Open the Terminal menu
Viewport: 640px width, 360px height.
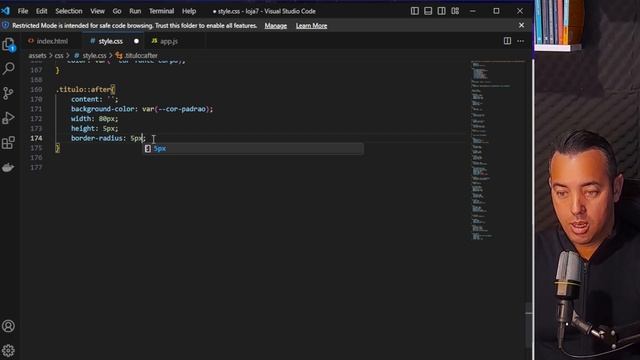[x=161, y=11]
